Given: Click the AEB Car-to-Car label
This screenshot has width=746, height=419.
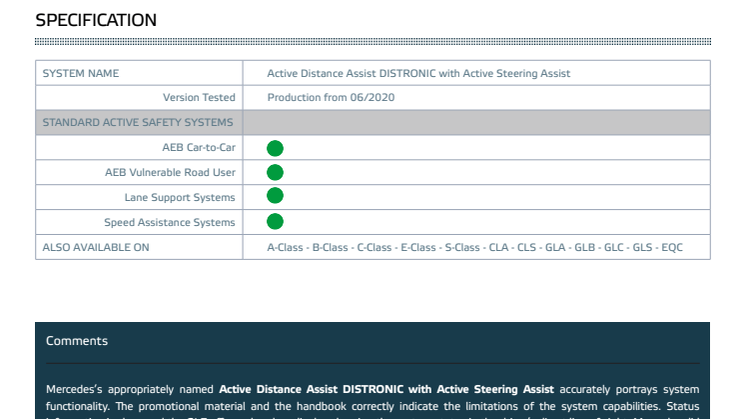Looking at the screenshot, I should pos(198,147).
